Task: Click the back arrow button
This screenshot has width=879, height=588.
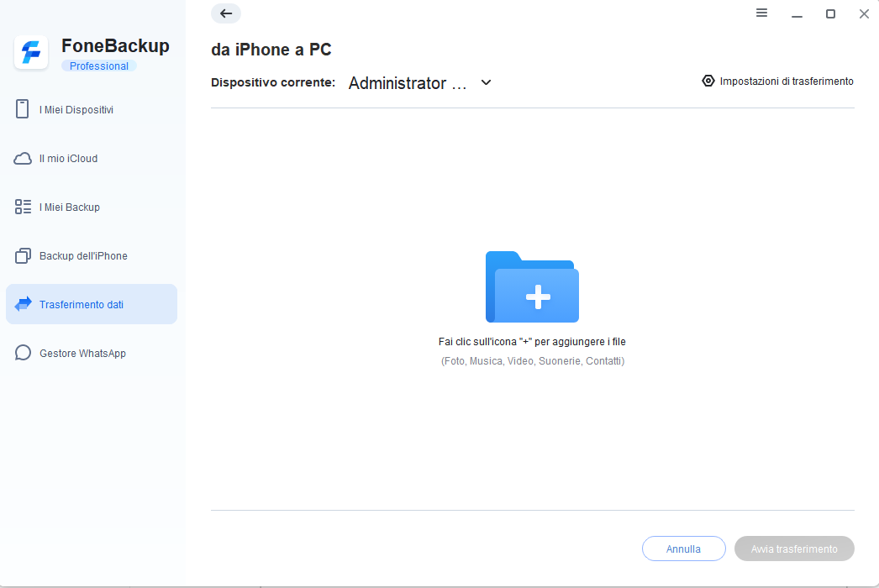Action: 226,13
